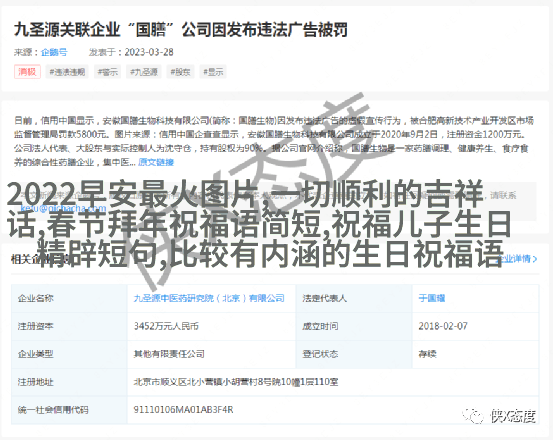Screen dimensions: 553x440
Task: Select the 3452万元人民币 registered capital value
Action: 166,326
